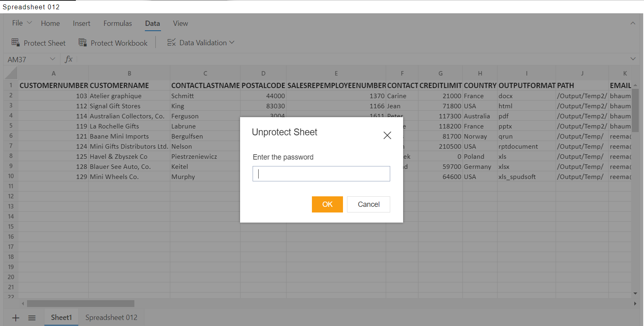The height and width of the screenshot is (326, 644).
Task: Switch to the Insert tab
Action: coord(82,23)
